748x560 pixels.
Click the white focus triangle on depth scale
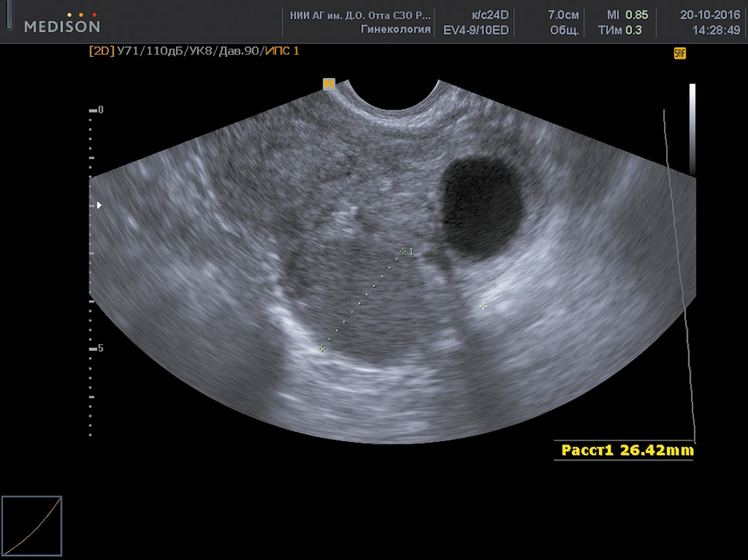97,205
